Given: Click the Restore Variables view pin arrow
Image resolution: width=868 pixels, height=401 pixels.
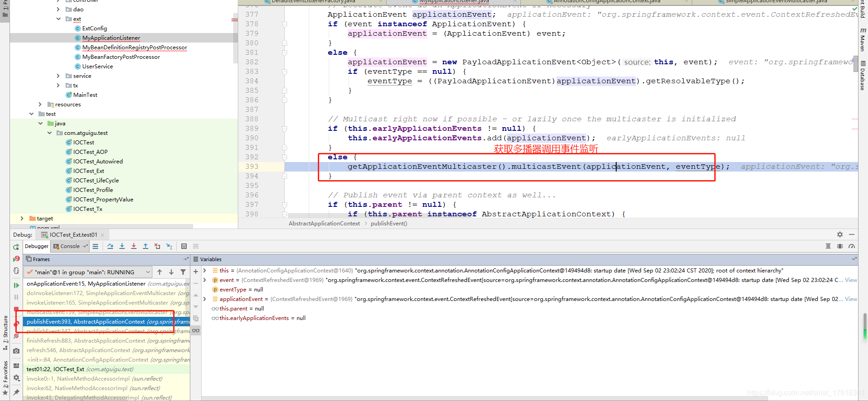Looking at the screenshot, I should click(x=854, y=259).
